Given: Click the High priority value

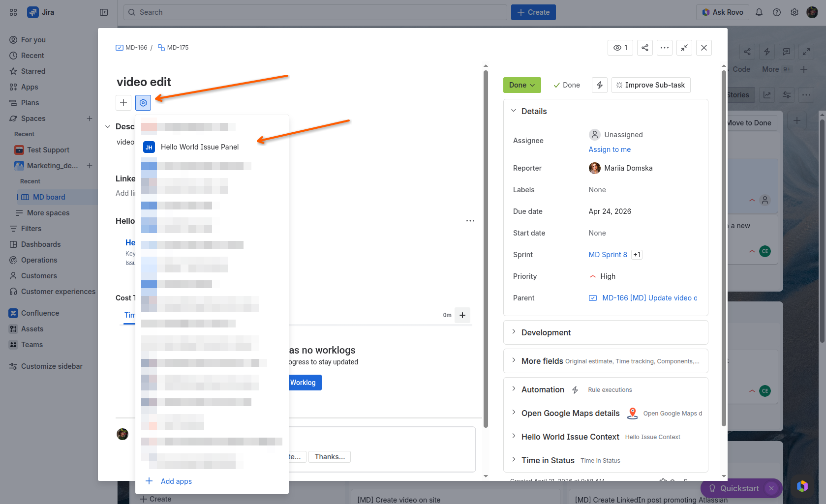Looking at the screenshot, I should pos(608,276).
